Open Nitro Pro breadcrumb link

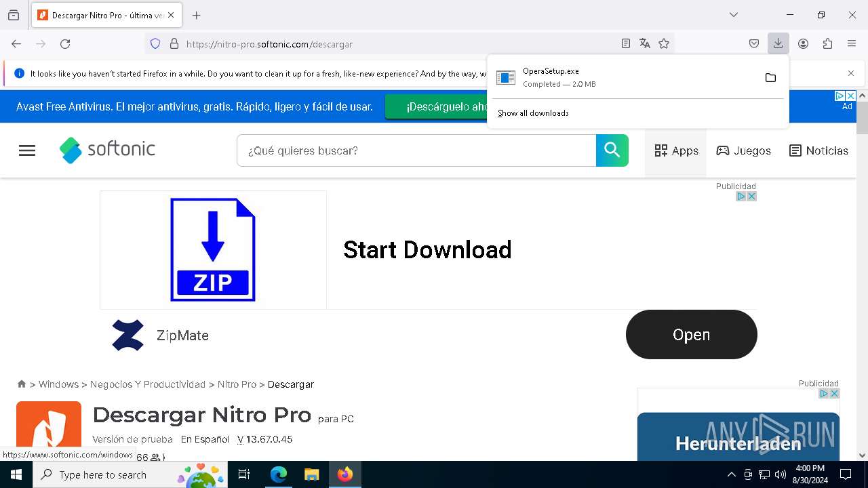pyautogui.click(x=237, y=384)
